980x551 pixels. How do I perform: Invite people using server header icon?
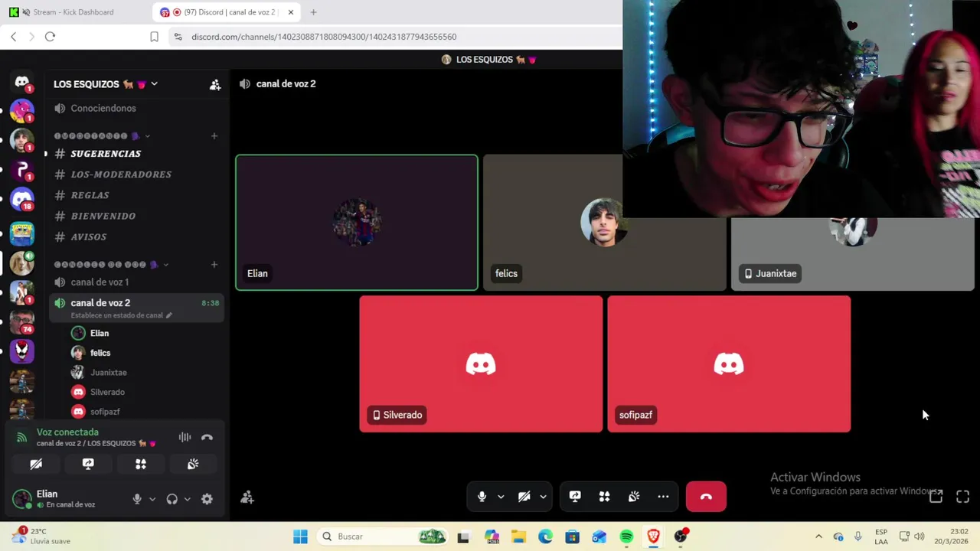215,84
